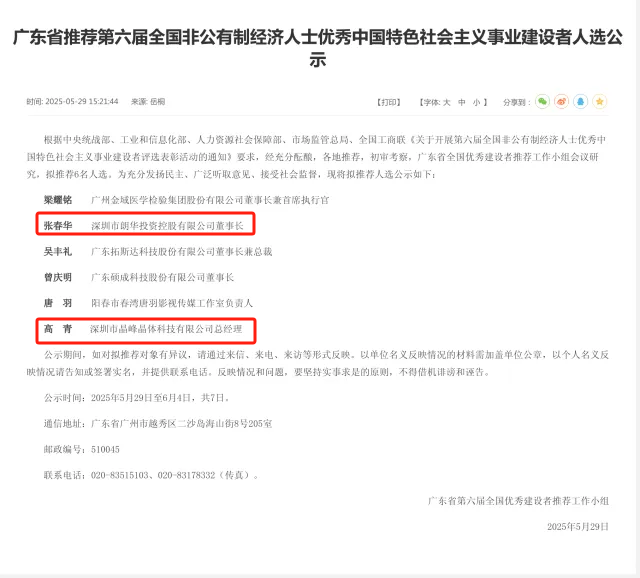Viewport: 640px width, 578px height.
Task: Click the signature date 2025年5月29日
Action: click(x=577, y=526)
